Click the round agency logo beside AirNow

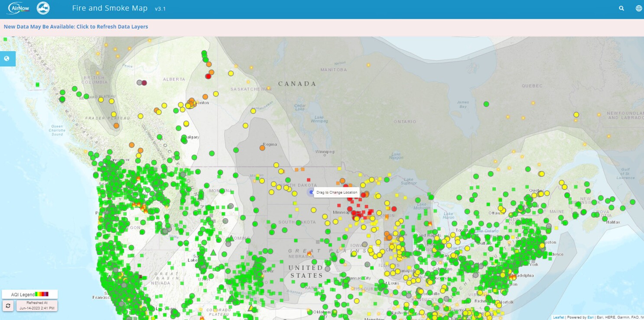[43, 8]
